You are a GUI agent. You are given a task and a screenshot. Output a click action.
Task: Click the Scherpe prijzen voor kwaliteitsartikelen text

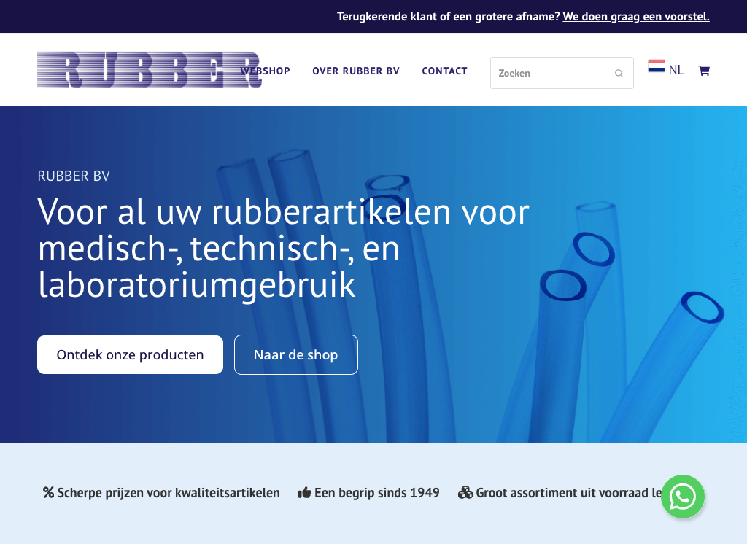pos(169,493)
